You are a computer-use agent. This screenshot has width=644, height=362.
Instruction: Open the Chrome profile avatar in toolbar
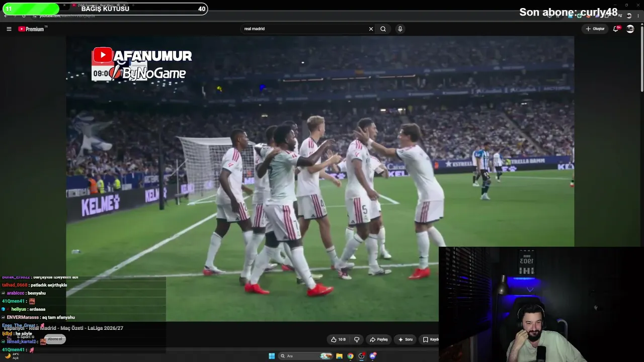coord(629,16)
